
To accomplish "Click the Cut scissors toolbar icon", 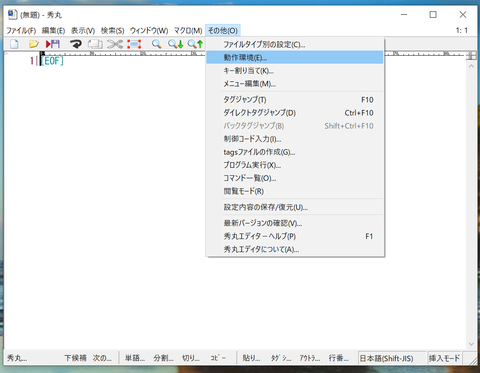I will 115,44.
